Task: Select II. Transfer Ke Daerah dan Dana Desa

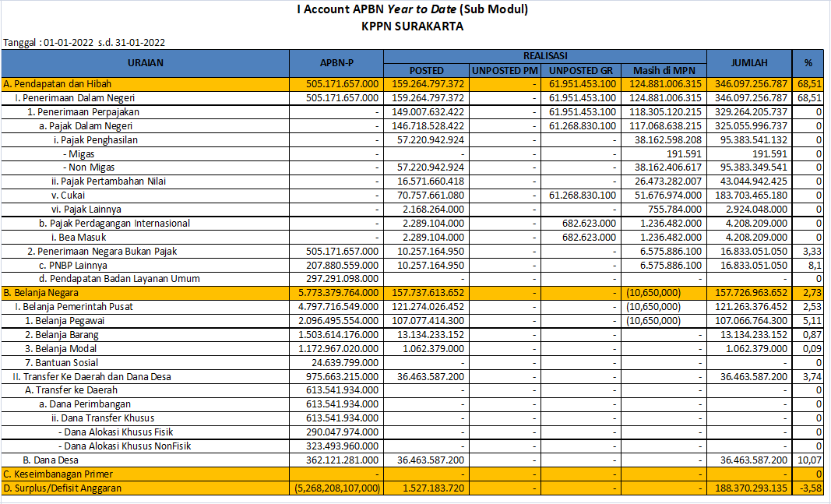Action: (92, 377)
